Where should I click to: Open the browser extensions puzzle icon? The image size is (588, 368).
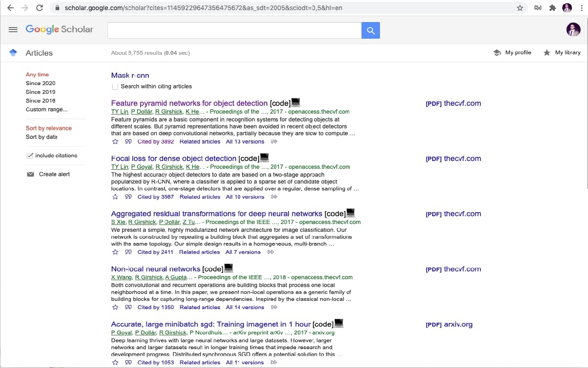(x=553, y=8)
